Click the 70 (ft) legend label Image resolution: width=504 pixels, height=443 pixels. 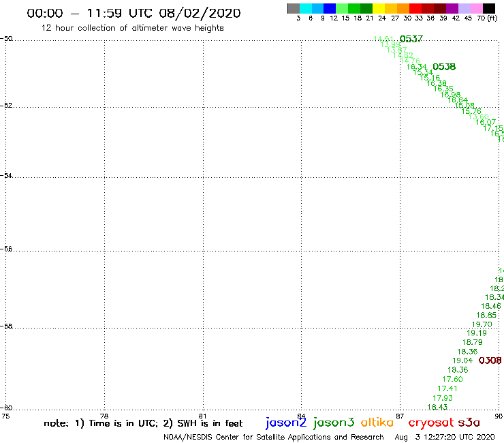click(x=487, y=18)
